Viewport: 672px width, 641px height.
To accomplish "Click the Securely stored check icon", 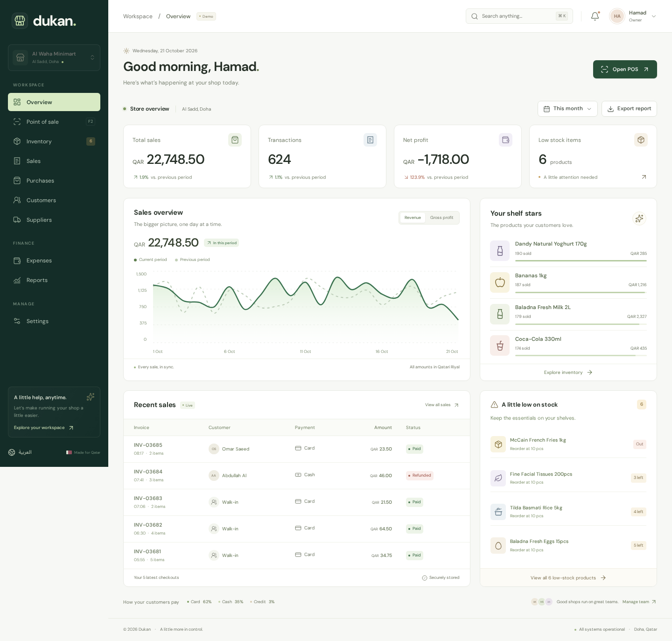I will [x=425, y=578].
